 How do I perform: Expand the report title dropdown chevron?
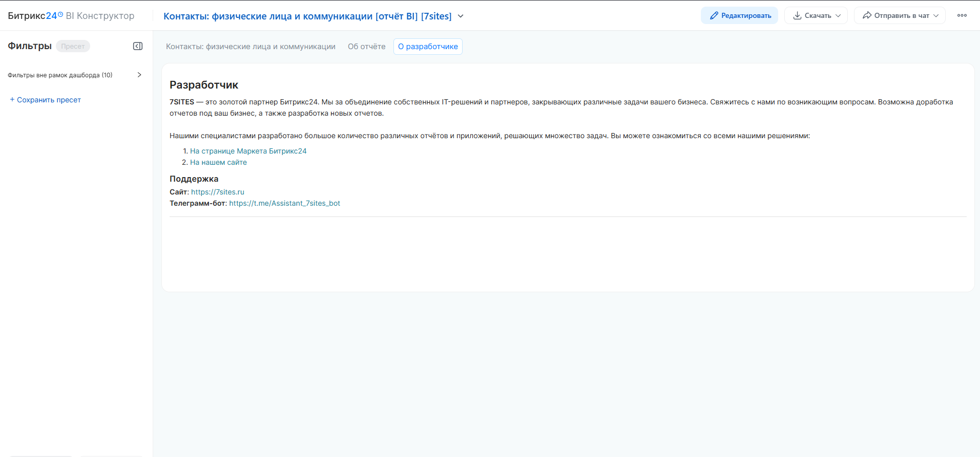[x=461, y=16]
